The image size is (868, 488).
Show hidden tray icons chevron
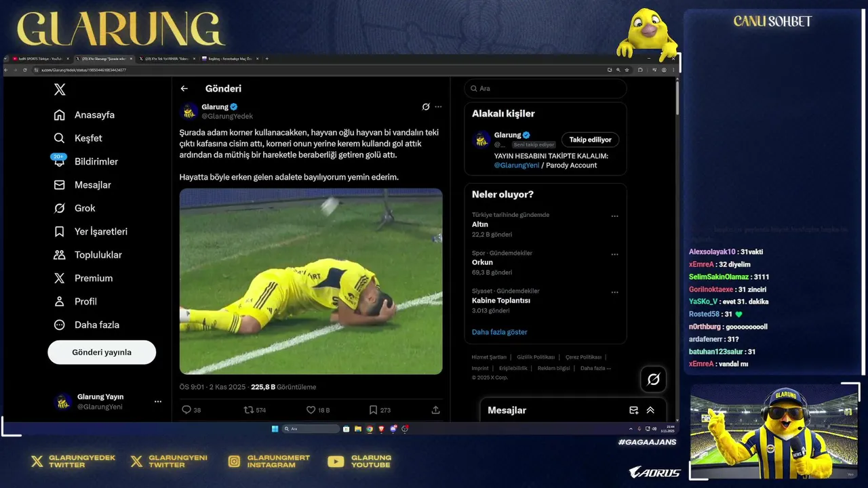click(631, 429)
